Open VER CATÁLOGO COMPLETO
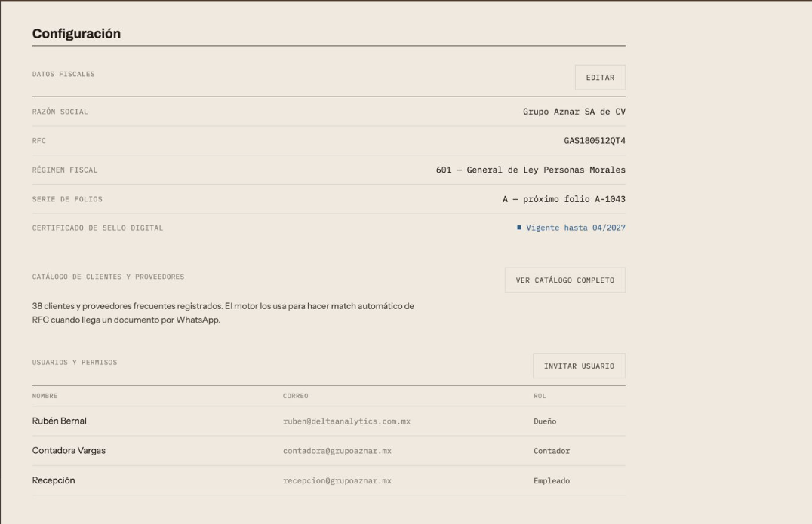 [x=565, y=280]
